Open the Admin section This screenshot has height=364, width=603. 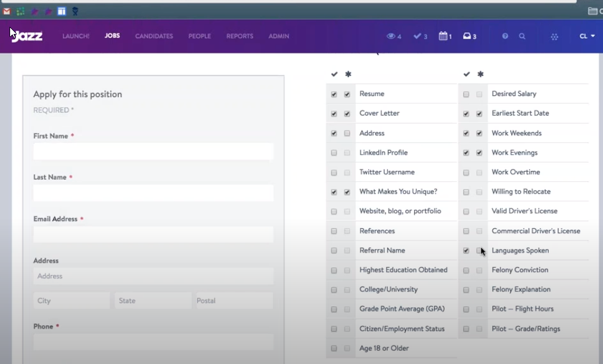click(x=278, y=36)
